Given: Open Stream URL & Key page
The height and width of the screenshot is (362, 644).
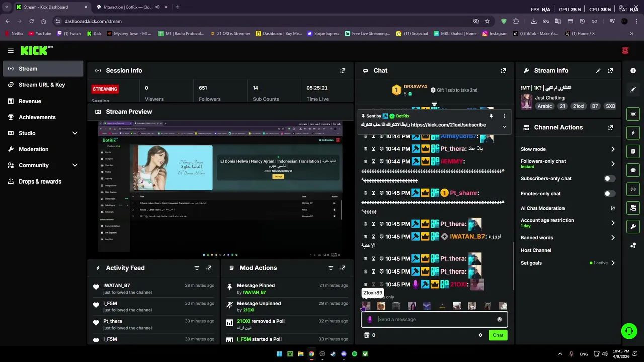Looking at the screenshot, I should 42,85.
